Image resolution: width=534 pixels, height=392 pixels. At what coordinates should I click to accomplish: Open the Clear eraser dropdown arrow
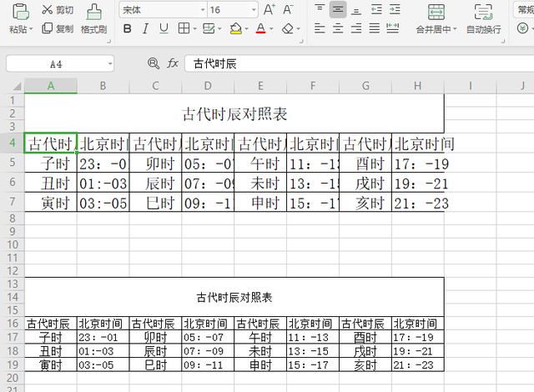[299, 29]
